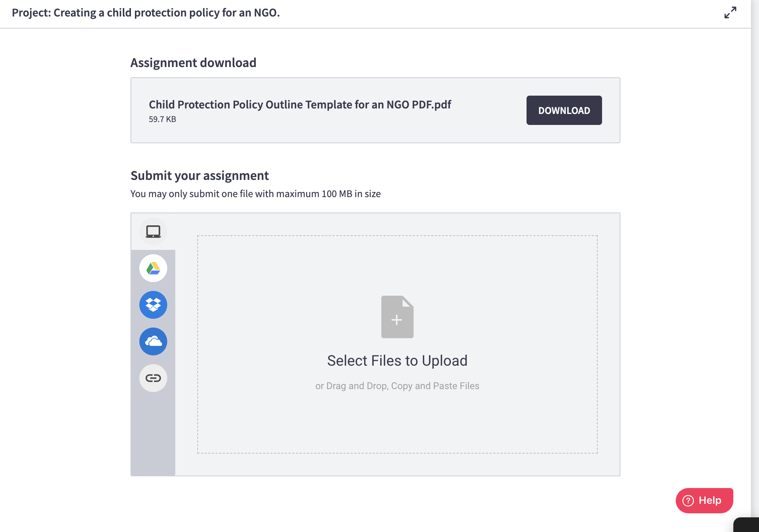The width and height of the screenshot is (759, 532).
Task: Choose Dropbox as upload source
Action: click(153, 305)
